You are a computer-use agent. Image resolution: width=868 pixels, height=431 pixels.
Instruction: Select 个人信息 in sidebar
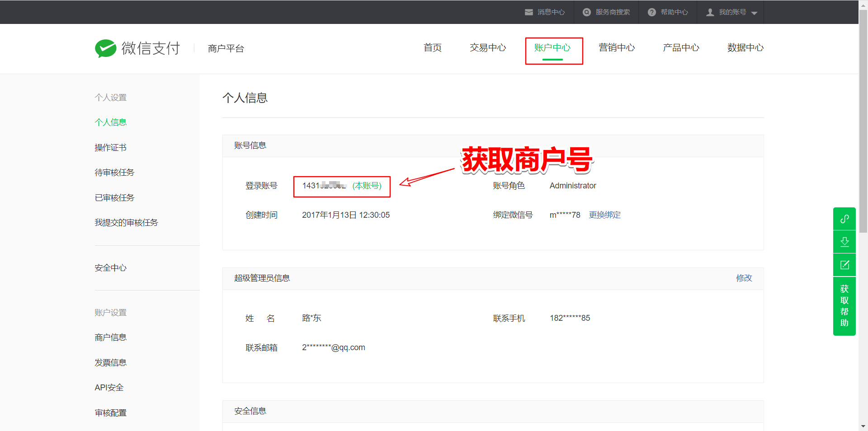111,122
